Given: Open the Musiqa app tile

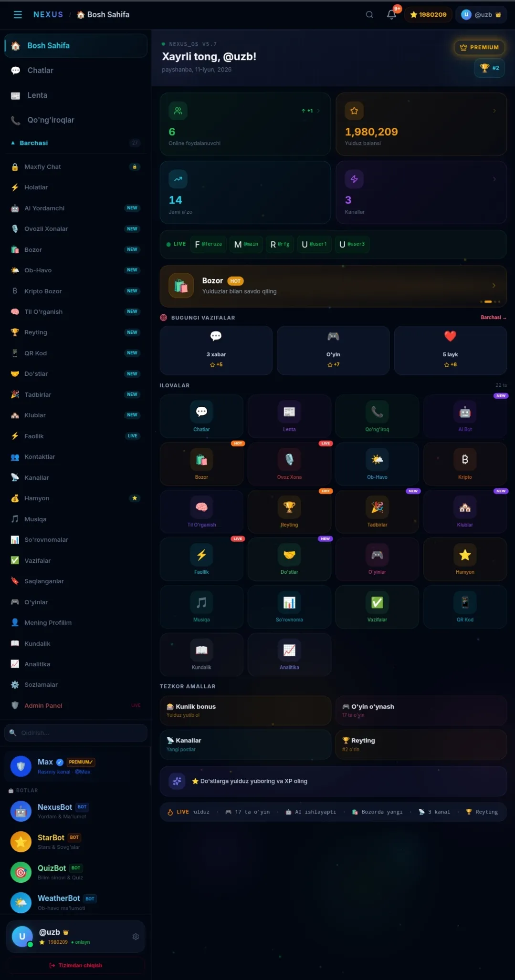Looking at the screenshot, I should click(201, 607).
